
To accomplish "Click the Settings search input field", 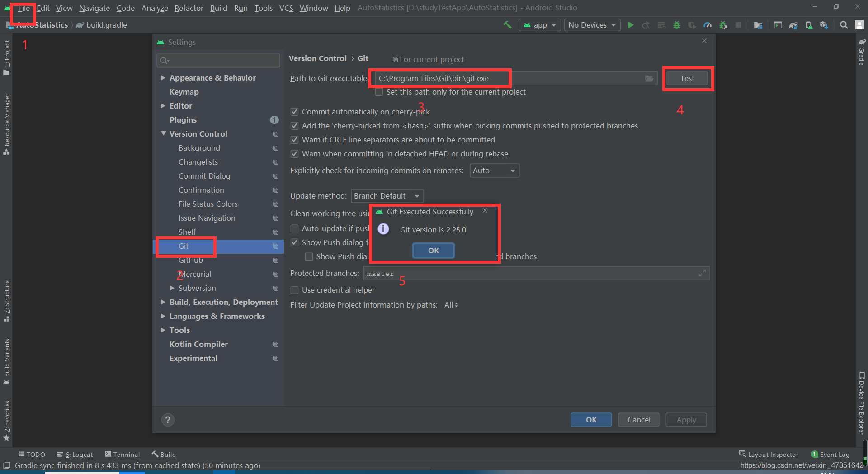I will point(218,61).
